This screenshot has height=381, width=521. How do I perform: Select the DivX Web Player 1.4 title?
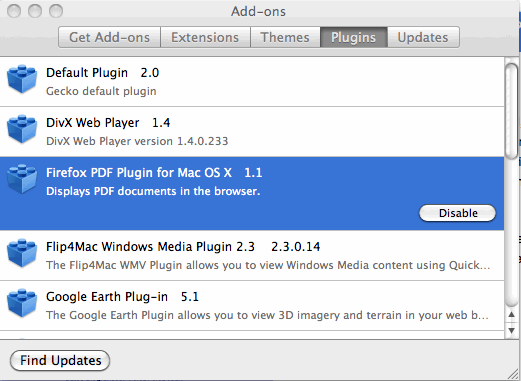pos(108,123)
